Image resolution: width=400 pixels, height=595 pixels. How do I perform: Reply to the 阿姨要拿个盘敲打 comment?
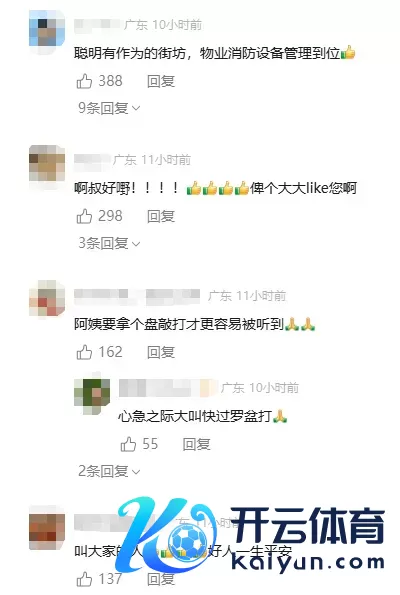161,352
